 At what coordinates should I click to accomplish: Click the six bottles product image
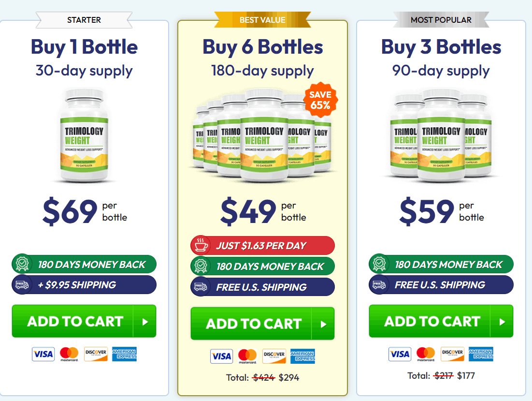[262, 135]
